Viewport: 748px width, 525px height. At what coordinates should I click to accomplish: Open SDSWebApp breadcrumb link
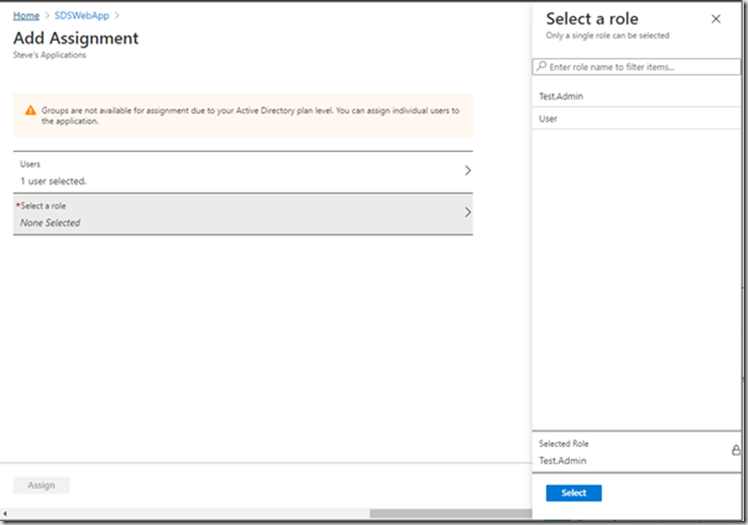[x=82, y=16]
